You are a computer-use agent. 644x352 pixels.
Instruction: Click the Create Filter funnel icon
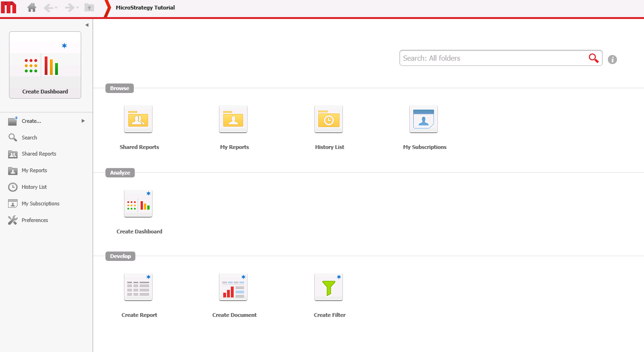point(329,287)
